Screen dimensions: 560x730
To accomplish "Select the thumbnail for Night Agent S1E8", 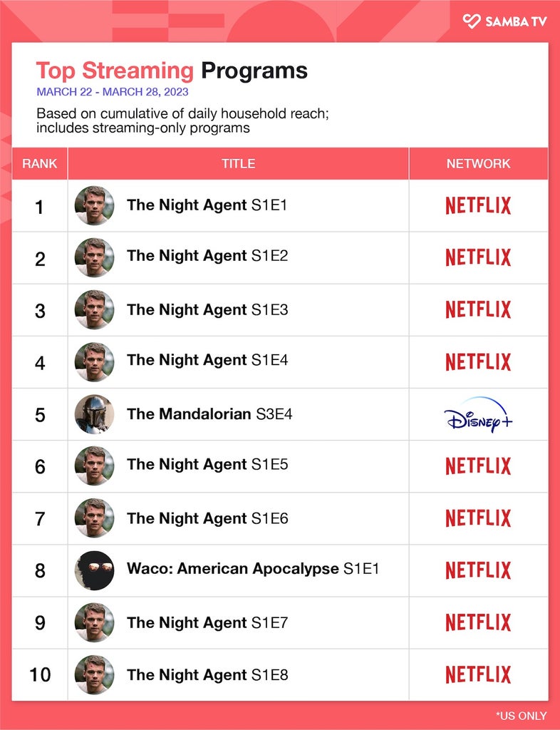I will [x=95, y=674].
